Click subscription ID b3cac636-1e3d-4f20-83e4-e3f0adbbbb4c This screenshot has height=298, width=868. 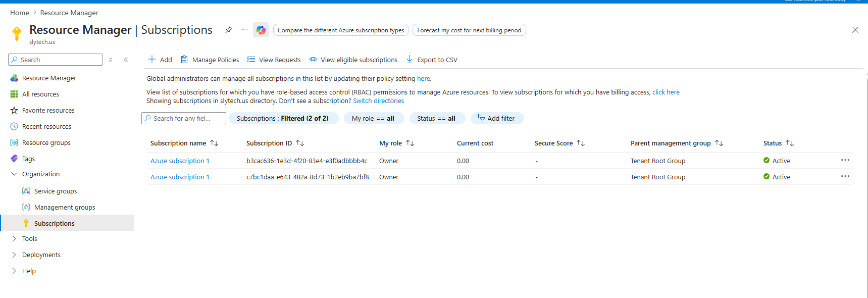[307, 161]
